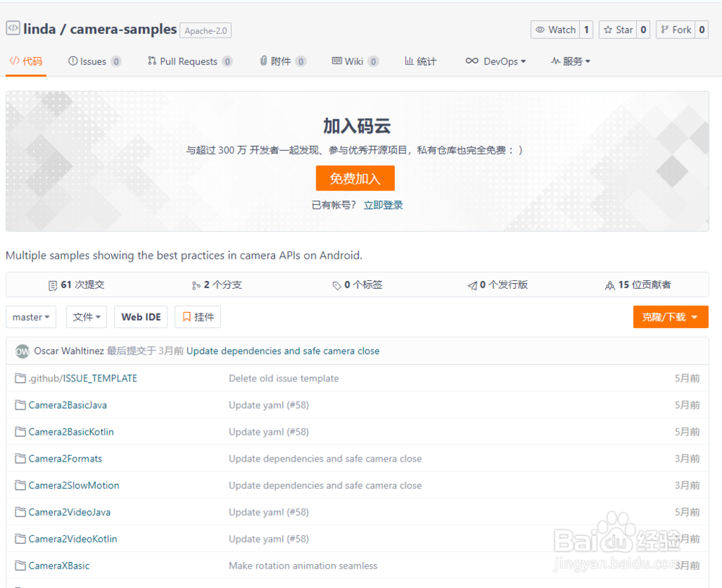Click the tag icon next to 0 个标签
This screenshot has width=722, height=588.
[336, 286]
